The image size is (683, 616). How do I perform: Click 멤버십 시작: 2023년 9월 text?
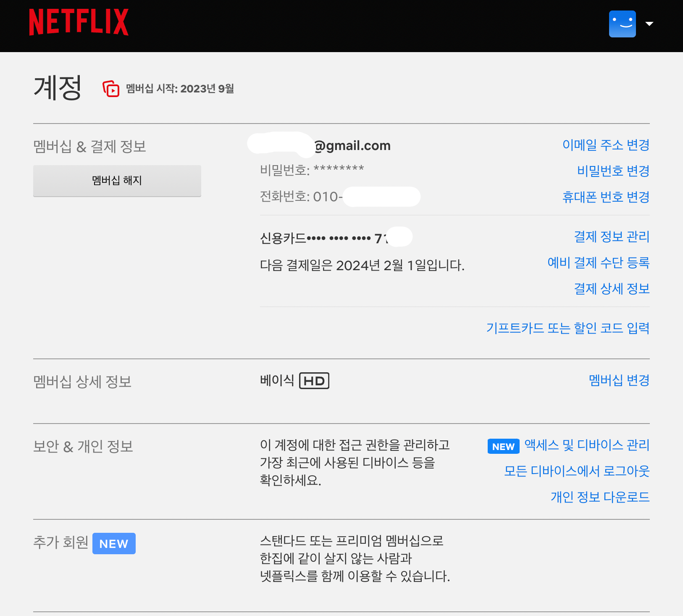coord(180,89)
